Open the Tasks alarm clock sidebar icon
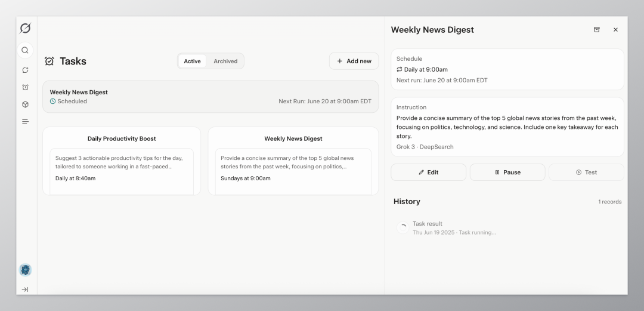Viewport: 644px width, 311px height. tap(25, 87)
